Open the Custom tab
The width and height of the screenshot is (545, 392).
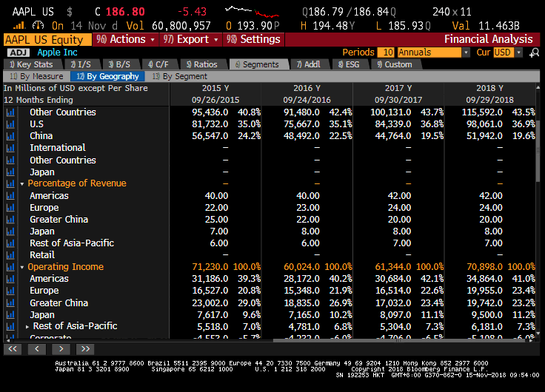tap(395, 64)
